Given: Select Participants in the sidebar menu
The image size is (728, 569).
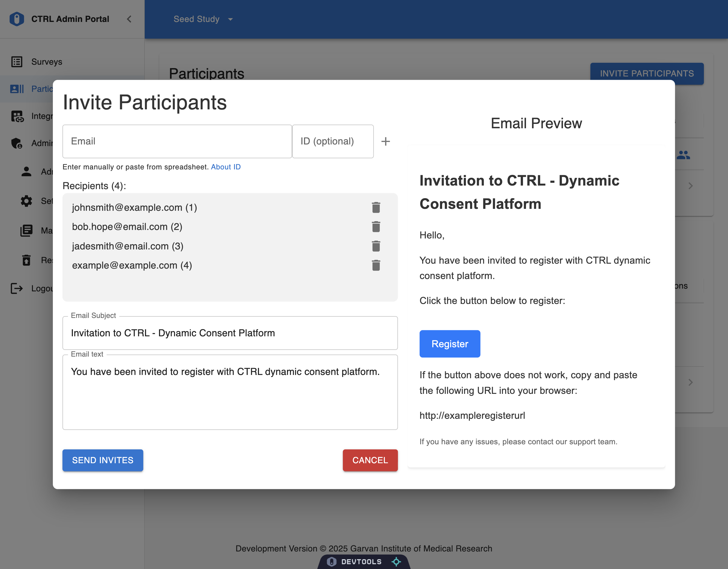Looking at the screenshot, I should click(42, 89).
